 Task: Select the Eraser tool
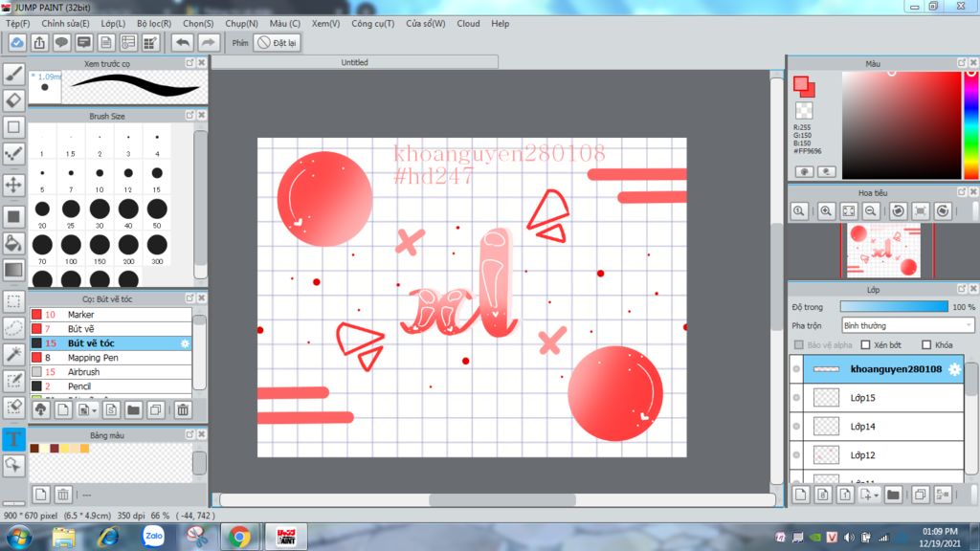click(13, 99)
